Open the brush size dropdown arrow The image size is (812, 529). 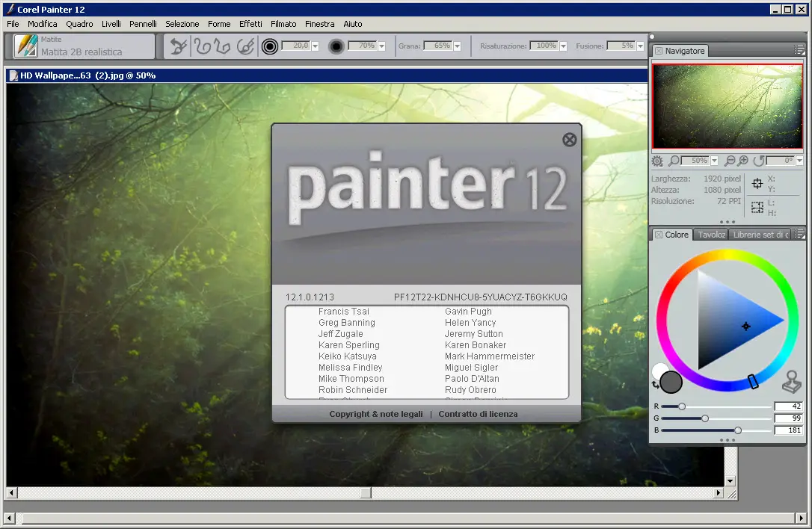coord(315,46)
